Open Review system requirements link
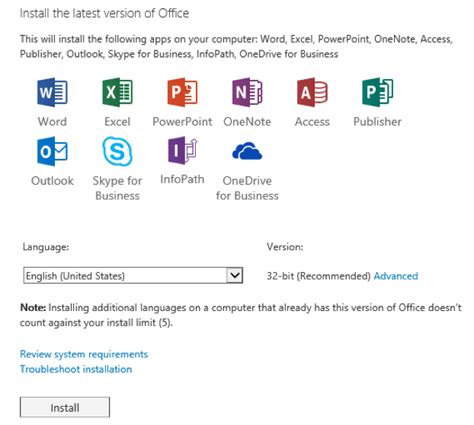 pos(84,354)
